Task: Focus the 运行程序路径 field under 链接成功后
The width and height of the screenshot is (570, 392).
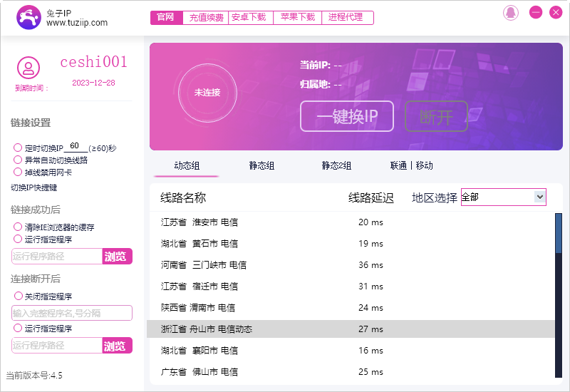Action: [57, 257]
